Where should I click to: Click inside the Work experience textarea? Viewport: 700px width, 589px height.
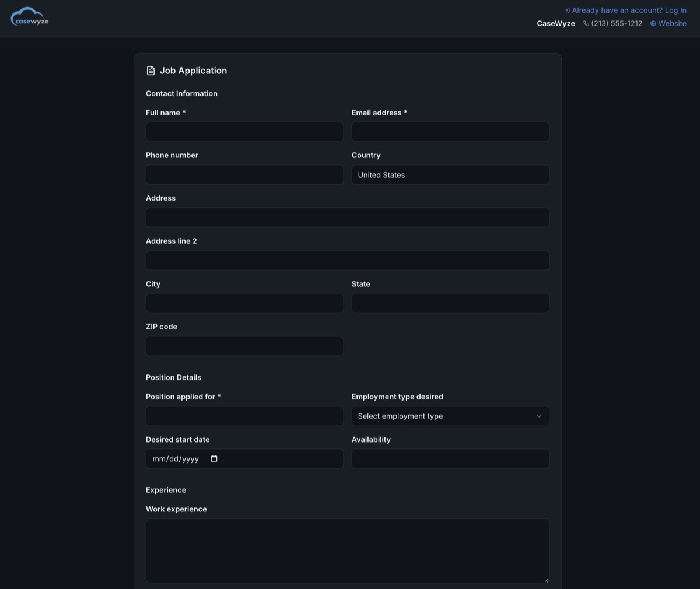[348, 551]
